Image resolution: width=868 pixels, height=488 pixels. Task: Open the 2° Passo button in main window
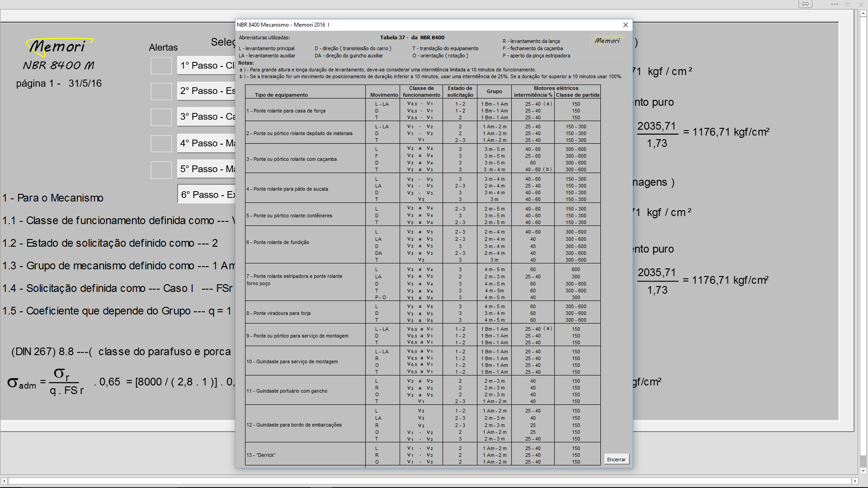pos(206,91)
